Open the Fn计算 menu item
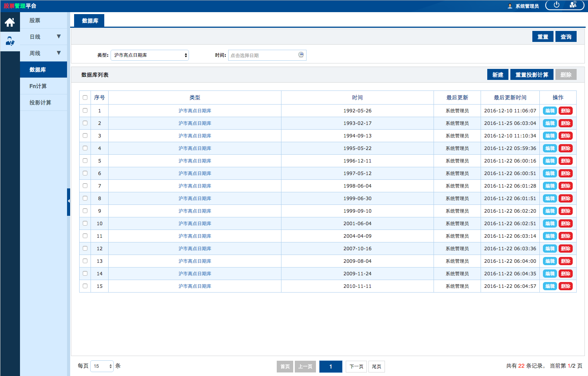 point(38,86)
